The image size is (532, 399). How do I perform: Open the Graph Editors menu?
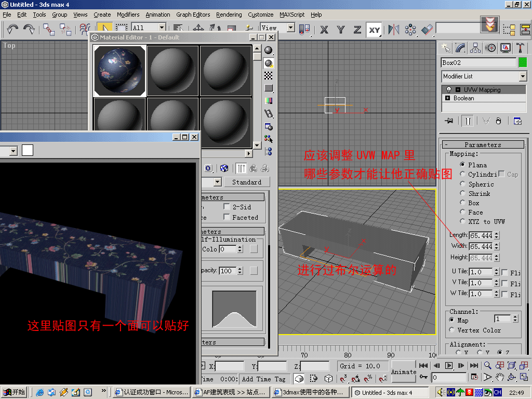[x=193, y=15]
